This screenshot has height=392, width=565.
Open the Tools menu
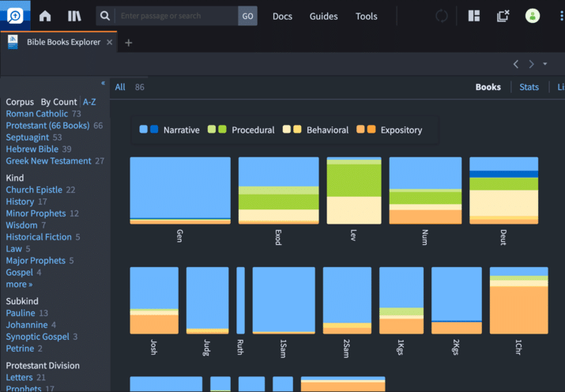pyautogui.click(x=366, y=16)
